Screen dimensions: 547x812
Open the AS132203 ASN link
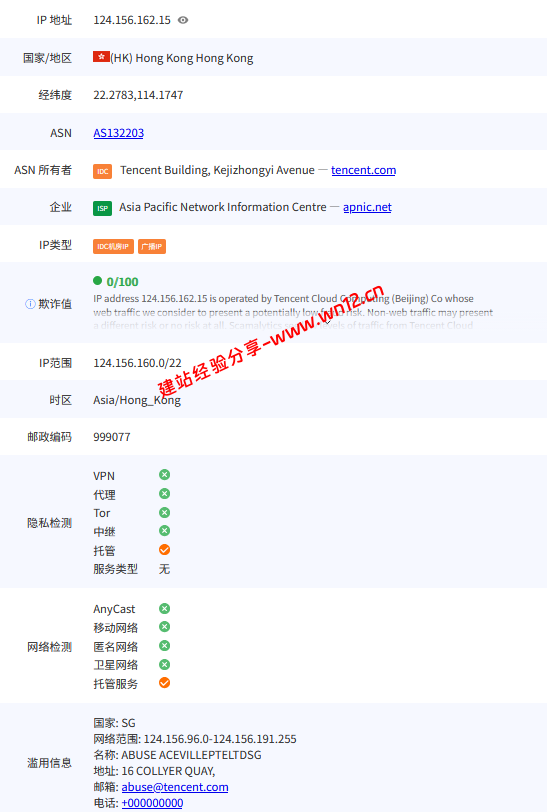[119, 133]
